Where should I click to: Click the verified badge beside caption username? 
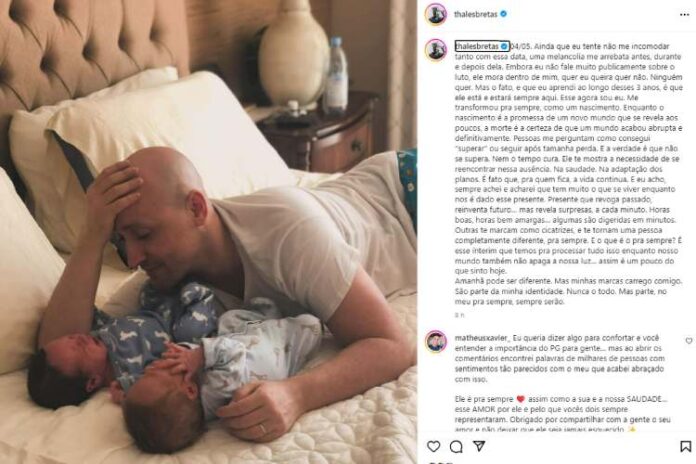point(504,46)
